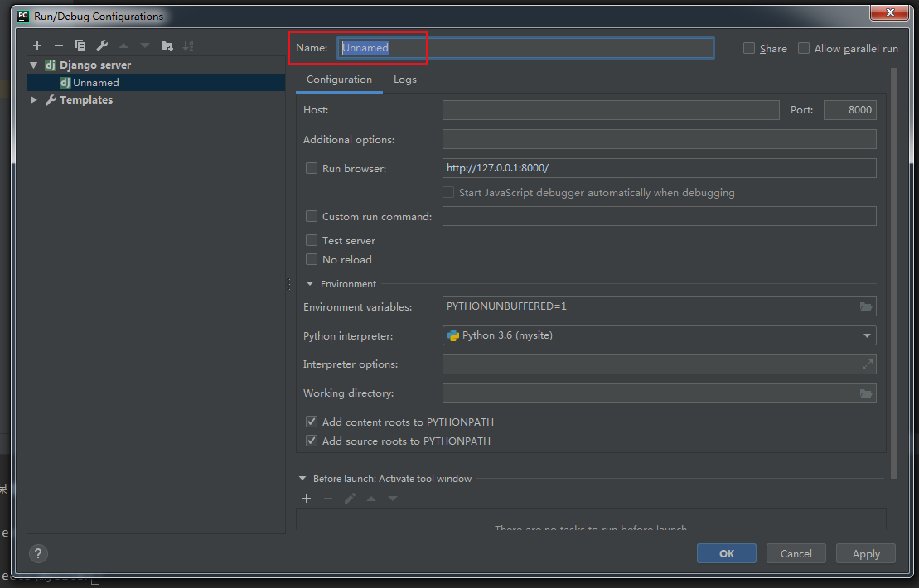Toggle the No reload option
The height and width of the screenshot is (588, 919).
pyautogui.click(x=312, y=259)
